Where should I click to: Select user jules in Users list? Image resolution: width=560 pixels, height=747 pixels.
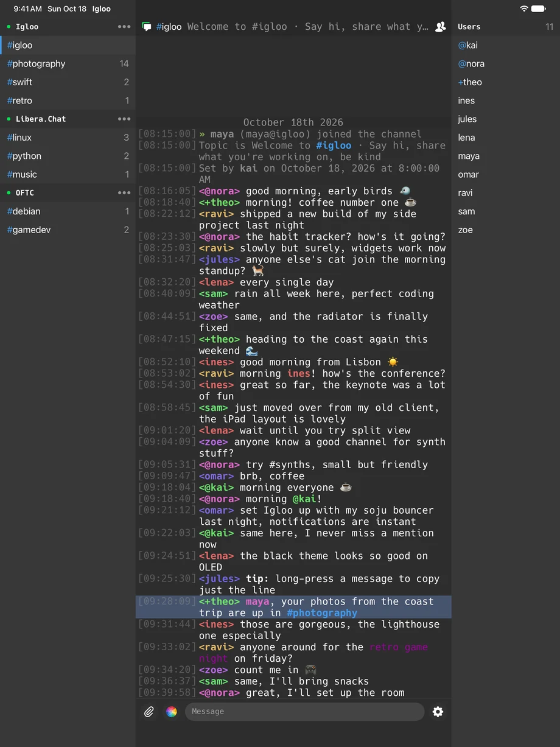pyautogui.click(x=506, y=119)
